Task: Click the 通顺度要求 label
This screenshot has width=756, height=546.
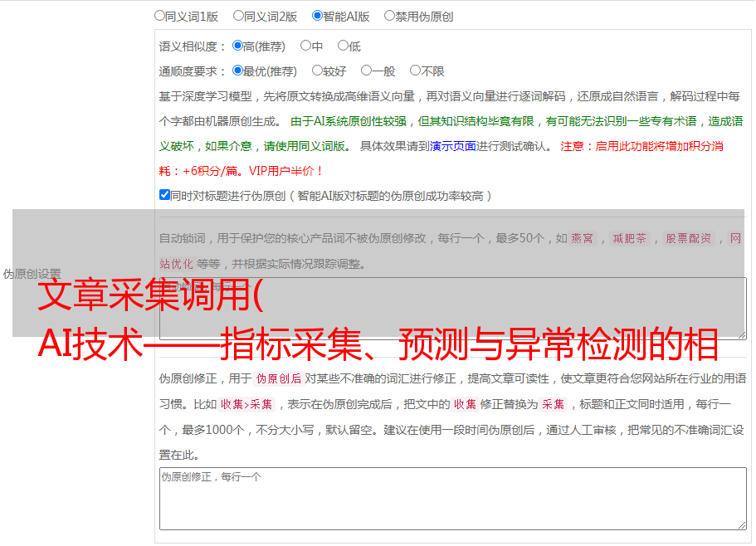Action: (x=193, y=71)
